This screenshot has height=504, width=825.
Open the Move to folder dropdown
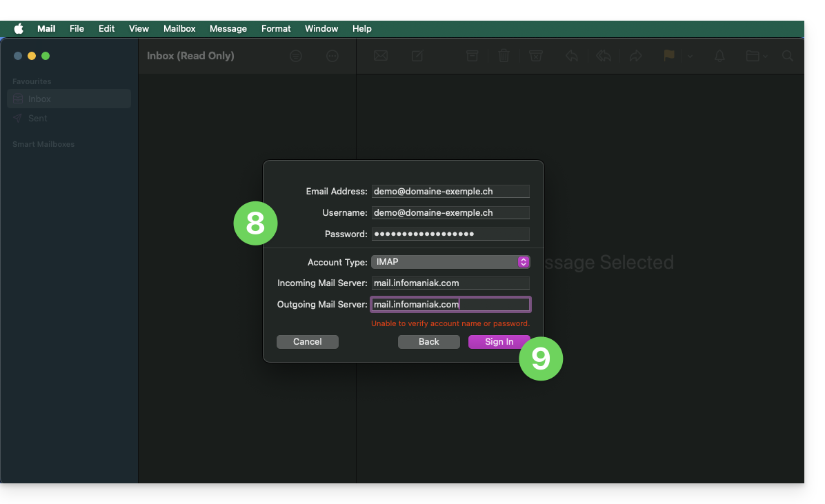click(756, 56)
